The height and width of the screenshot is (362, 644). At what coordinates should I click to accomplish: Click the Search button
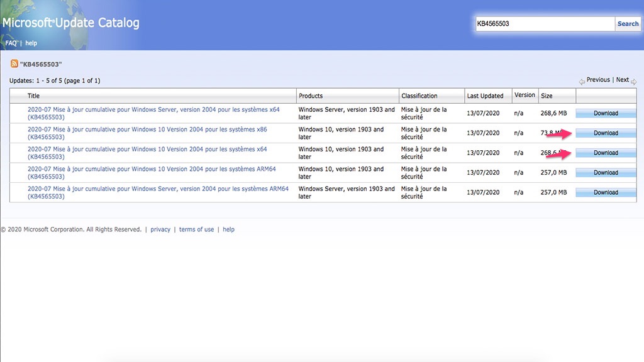[628, 24]
